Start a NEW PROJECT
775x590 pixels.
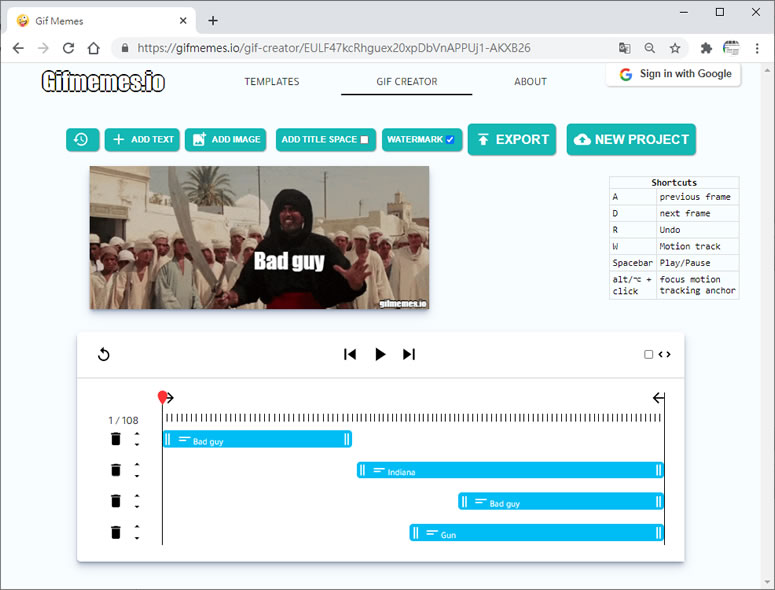point(631,140)
